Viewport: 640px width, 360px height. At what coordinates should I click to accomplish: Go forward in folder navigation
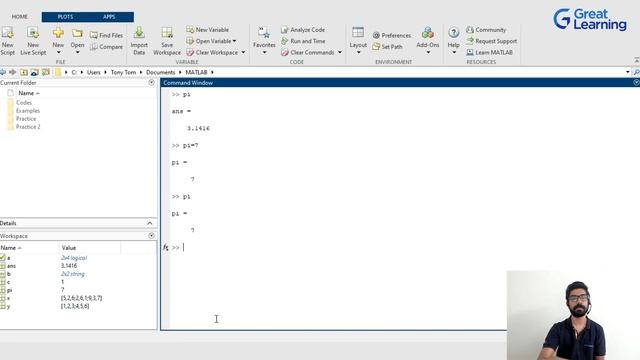tap(13, 72)
